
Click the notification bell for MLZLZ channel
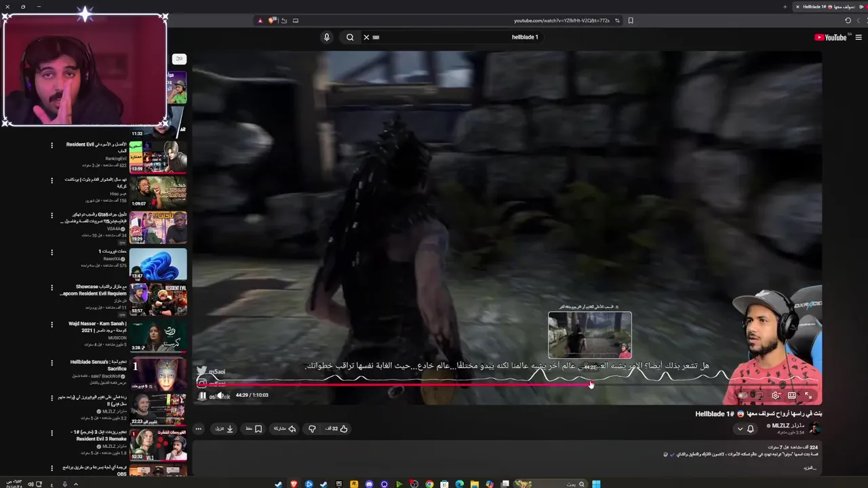coord(750,428)
